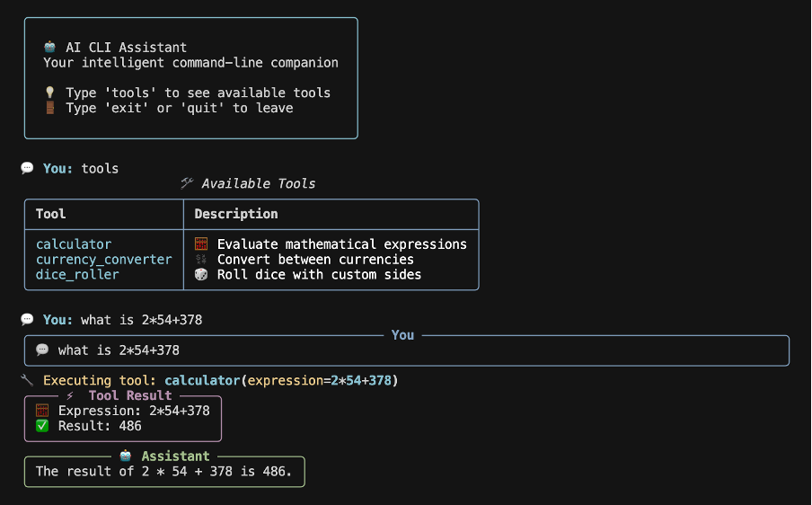This screenshot has height=505, width=812.
Task: Click the 'Executing tool:' label
Action: coord(100,381)
